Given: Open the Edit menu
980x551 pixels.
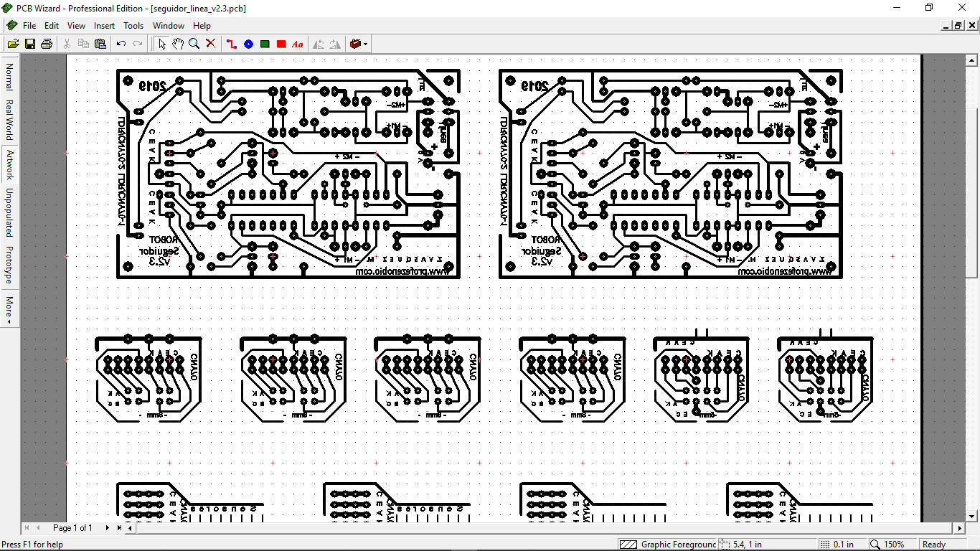Looking at the screenshot, I should click(52, 25).
